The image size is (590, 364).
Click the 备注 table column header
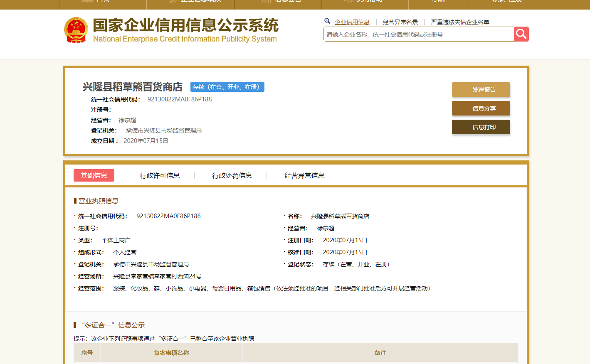tap(380, 353)
